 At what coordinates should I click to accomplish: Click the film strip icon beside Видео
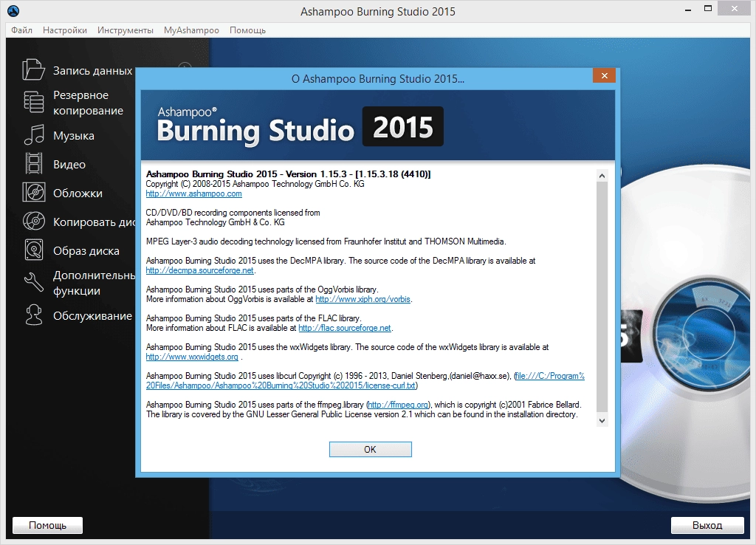click(x=34, y=163)
